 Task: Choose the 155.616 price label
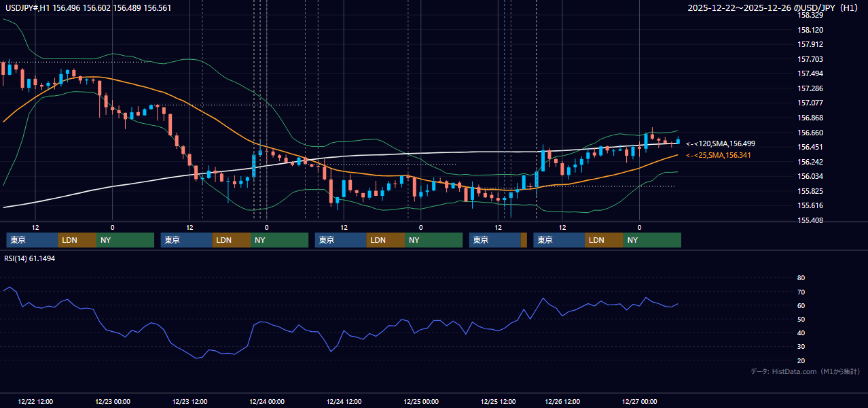point(810,205)
